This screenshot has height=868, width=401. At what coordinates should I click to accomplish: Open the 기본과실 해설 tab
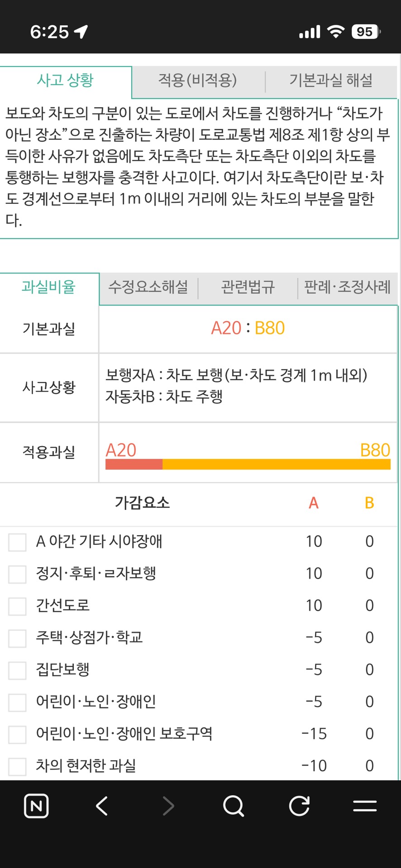click(x=331, y=80)
